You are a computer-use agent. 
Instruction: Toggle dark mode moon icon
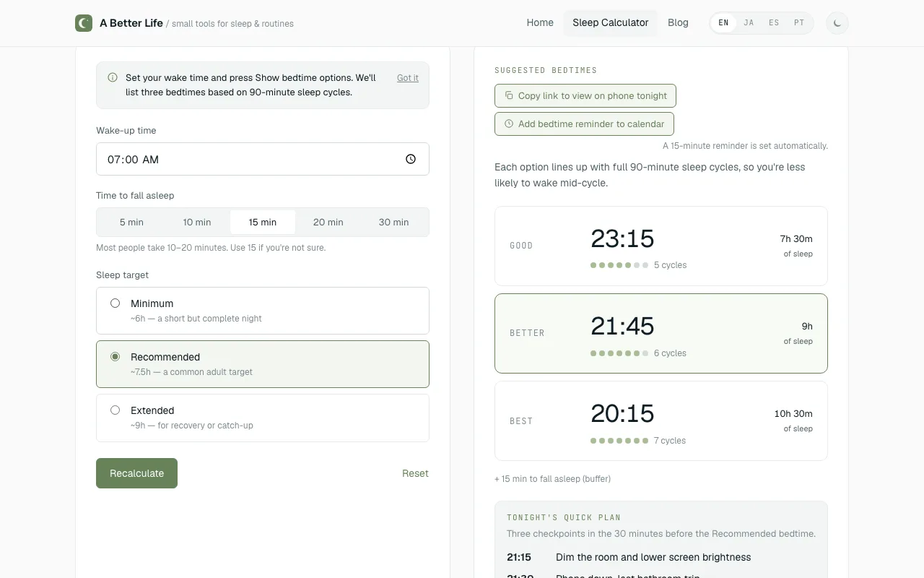pyautogui.click(x=837, y=23)
